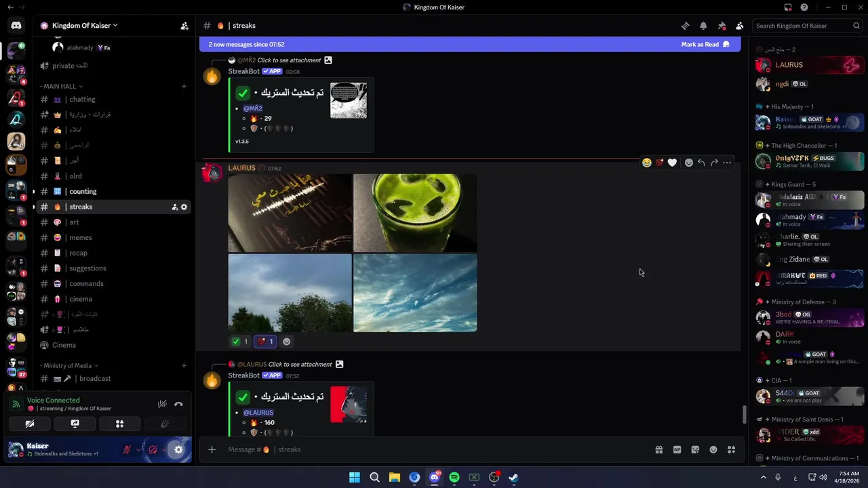Image resolution: width=868 pixels, height=488 pixels.
Task: Open Spotify from the Windows taskbar
Action: pos(454,477)
